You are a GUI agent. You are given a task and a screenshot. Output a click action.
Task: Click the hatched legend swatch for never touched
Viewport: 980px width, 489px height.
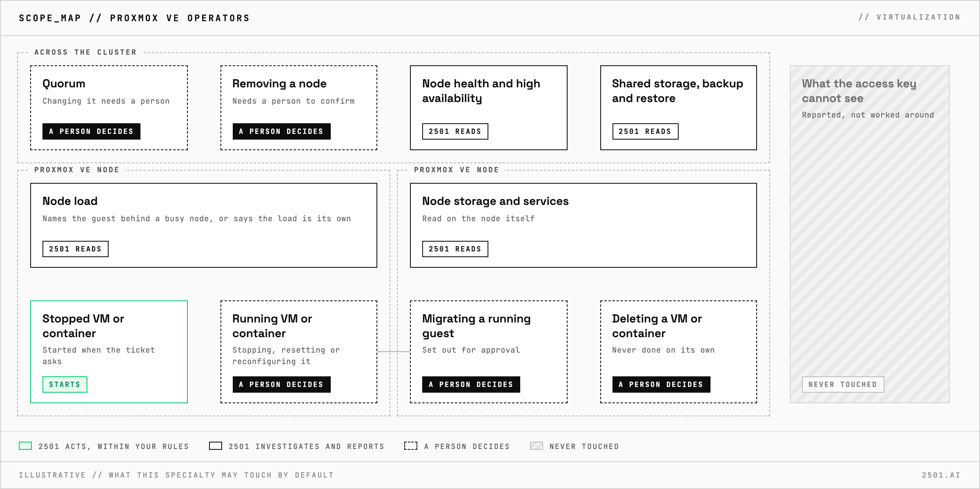pyautogui.click(x=537, y=446)
